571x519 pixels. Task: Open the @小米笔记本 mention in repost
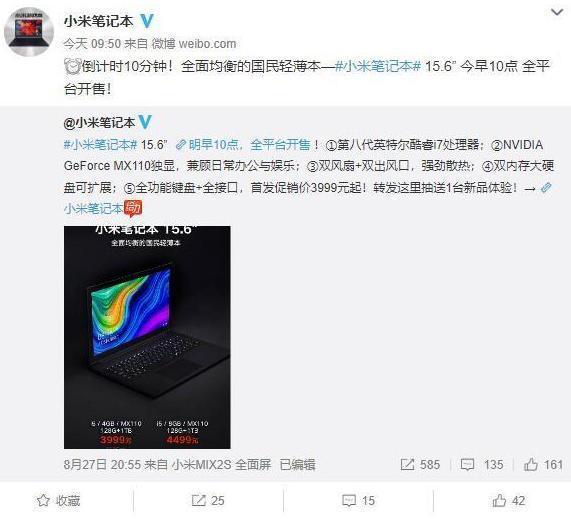coord(99,123)
